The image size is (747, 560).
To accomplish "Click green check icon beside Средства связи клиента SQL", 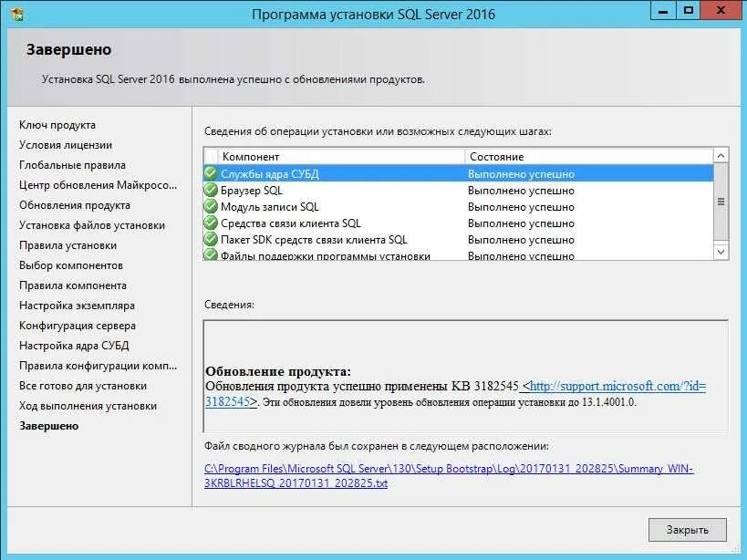I will (211, 223).
